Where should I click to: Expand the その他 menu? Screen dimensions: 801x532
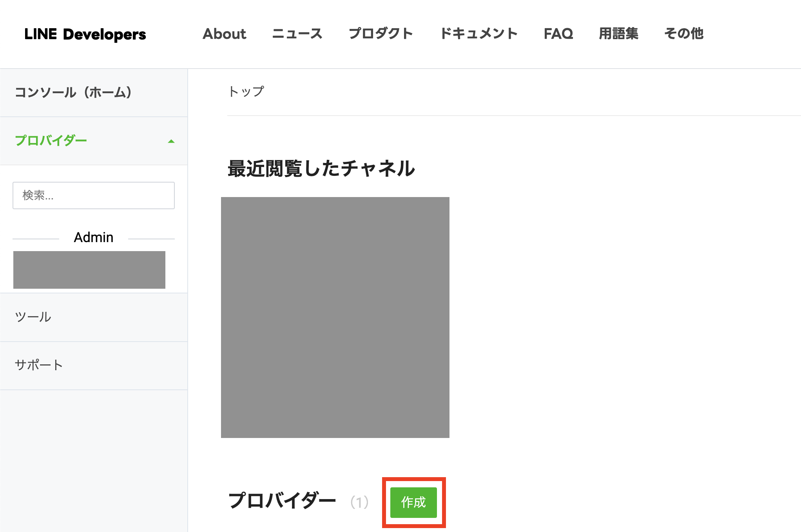coord(684,34)
